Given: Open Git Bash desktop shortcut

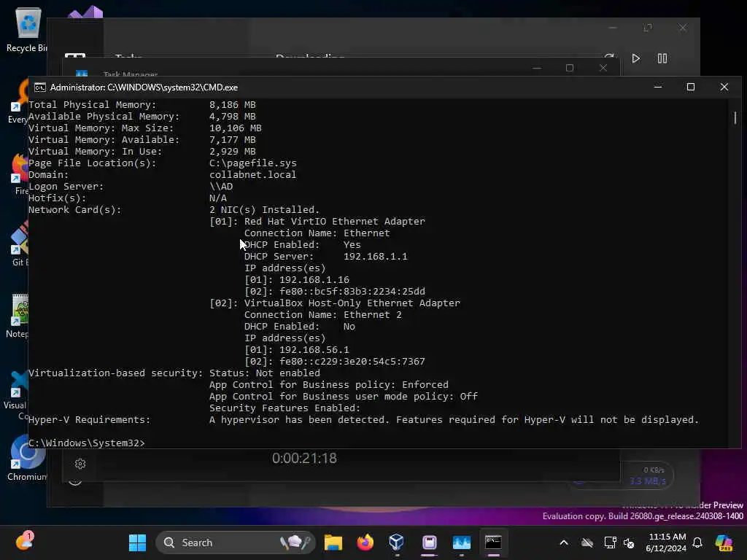Looking at the screenshot, I should (19, 245).
